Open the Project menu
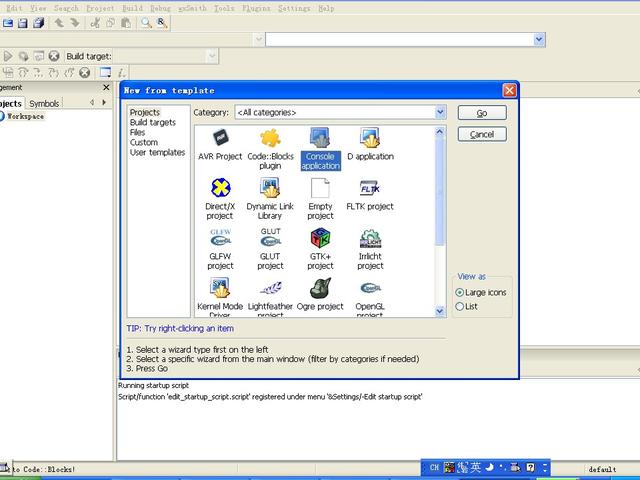640x480 pixels. coord(100,8)
